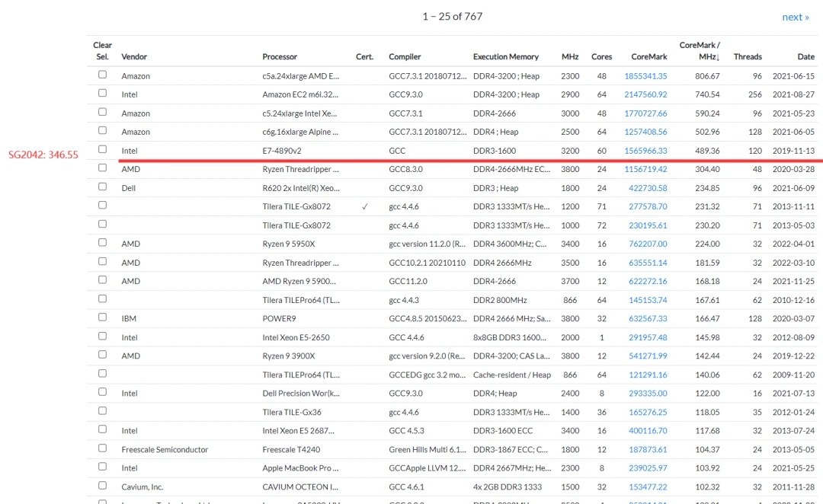Image resolution: width=823 pixels, height=504 pixels.
Task: Tick checkbox for Ryzen 9 5950X
Action: tap(102, 242)
